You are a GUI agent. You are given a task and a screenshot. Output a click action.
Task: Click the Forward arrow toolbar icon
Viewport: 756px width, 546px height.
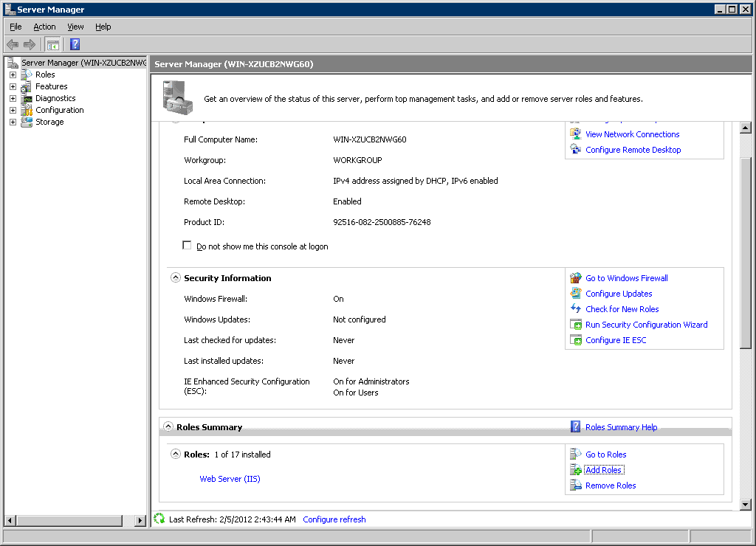[30, 45]
